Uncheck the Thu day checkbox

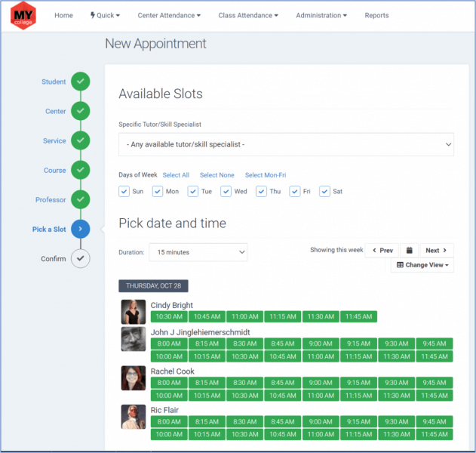pos(261,192)
